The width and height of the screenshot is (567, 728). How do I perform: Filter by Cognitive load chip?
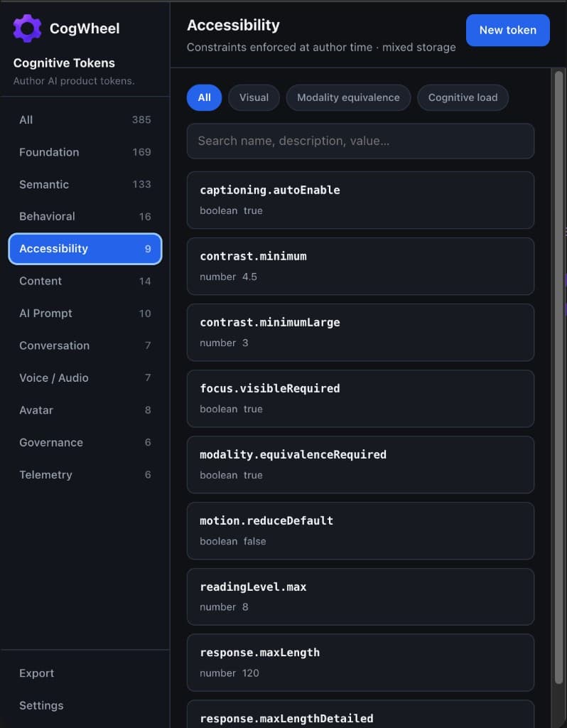click(463, 97)
